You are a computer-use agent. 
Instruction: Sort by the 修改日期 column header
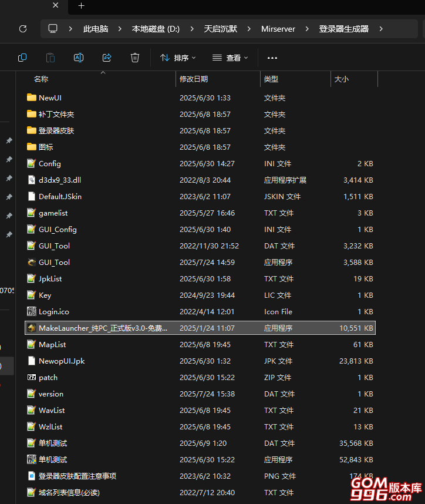coord(194,79)
